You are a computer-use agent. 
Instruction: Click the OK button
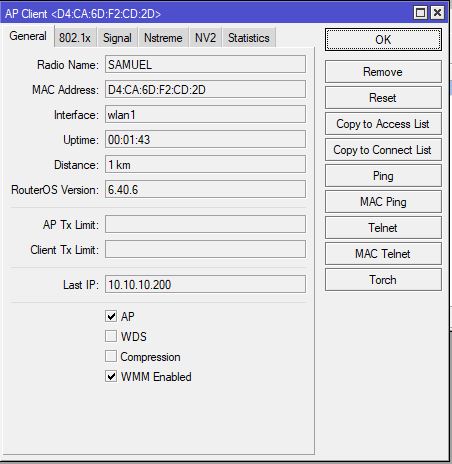383,40
